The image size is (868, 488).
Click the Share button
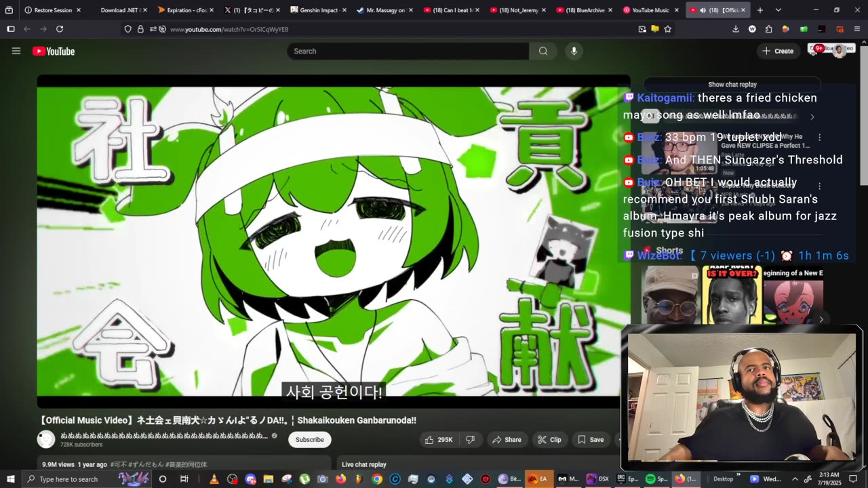pyautogui.click(x=507, y=440)
